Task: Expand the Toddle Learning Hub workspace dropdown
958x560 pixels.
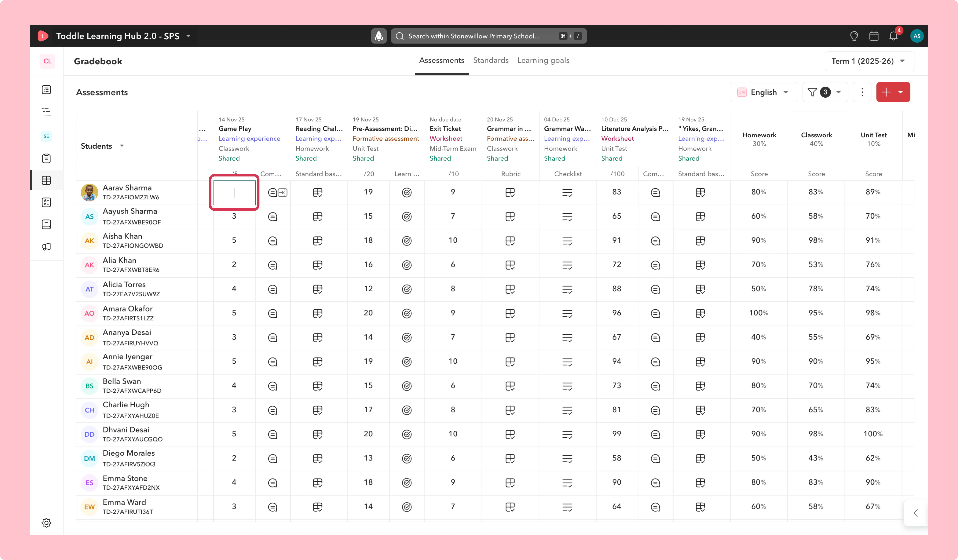Action: [188, 36]
